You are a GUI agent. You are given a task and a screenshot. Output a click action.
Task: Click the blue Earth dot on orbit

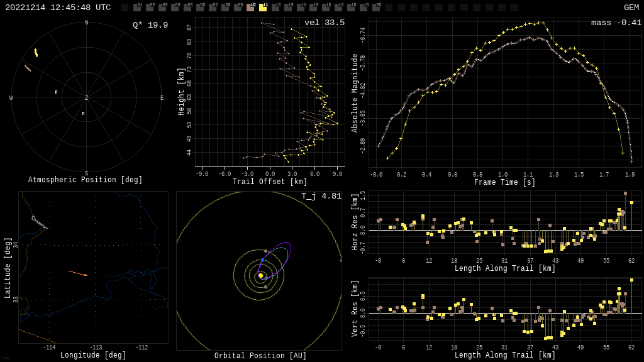point(262,260)
